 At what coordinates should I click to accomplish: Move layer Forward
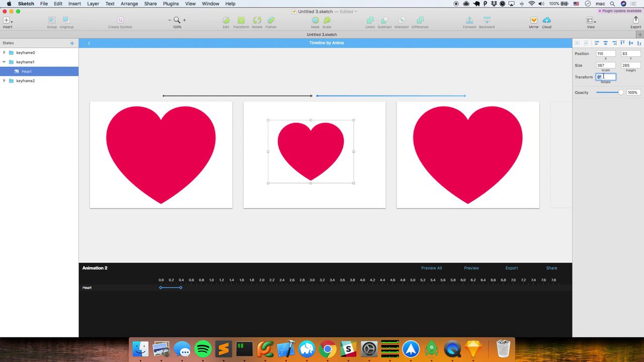(x=469, y=20)
